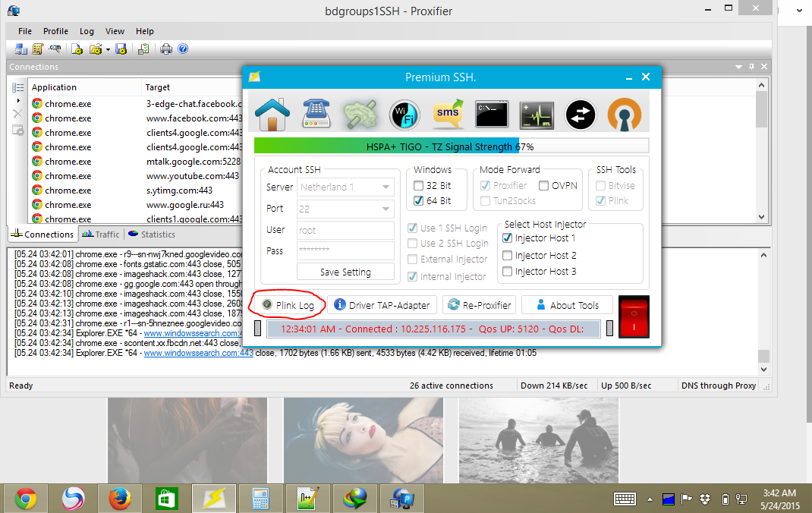This screenshot has width=812, height=513.
Task: Click the log pane vertical scrollbar thumb
Action: coord(763,356)
